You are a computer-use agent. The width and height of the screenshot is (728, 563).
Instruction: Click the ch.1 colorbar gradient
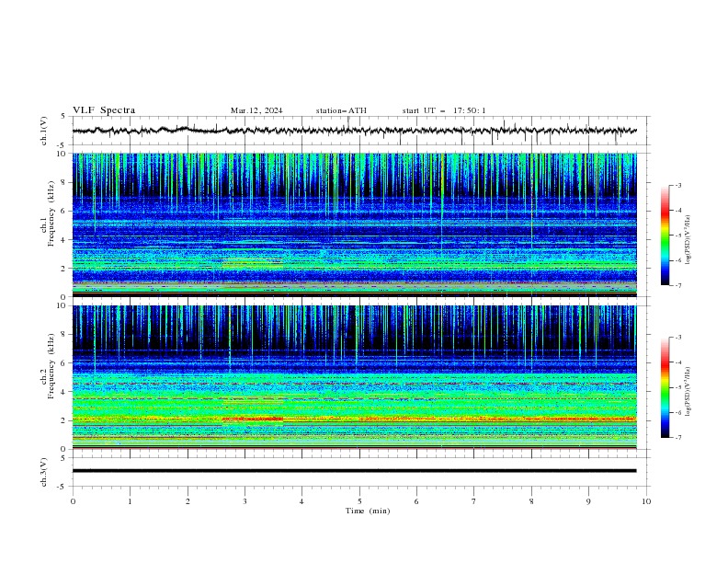[x=665, y=236]
